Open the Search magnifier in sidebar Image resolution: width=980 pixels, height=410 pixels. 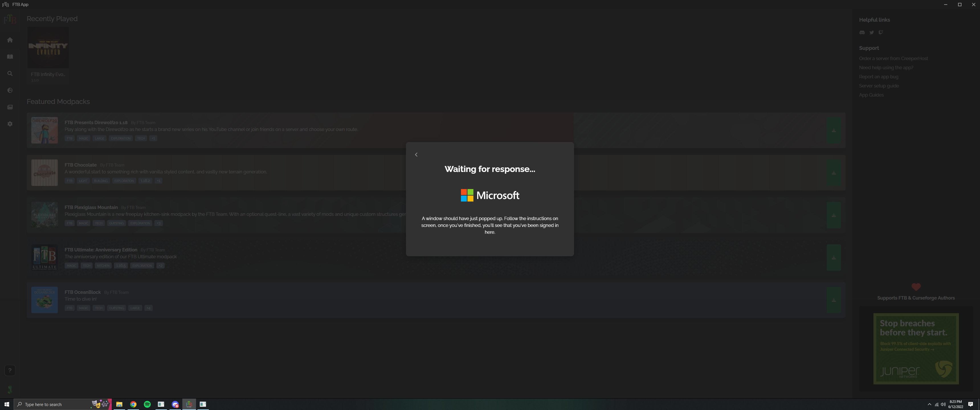point(10,73)
